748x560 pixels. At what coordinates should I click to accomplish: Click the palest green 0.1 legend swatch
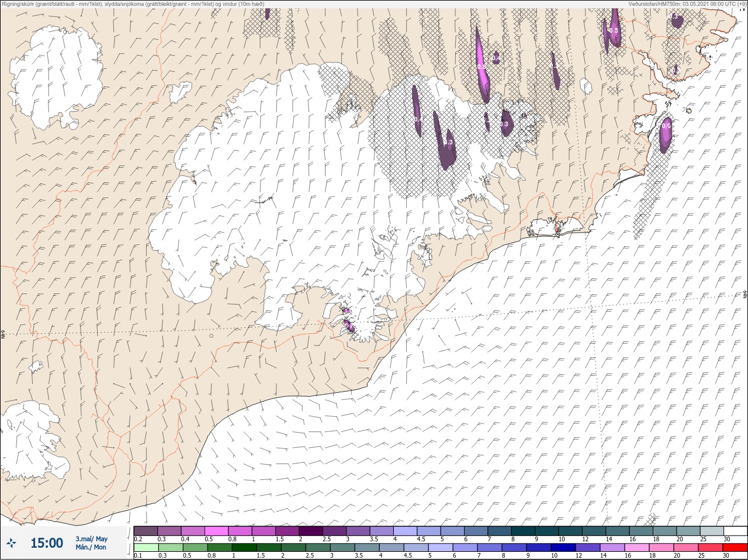146,548
